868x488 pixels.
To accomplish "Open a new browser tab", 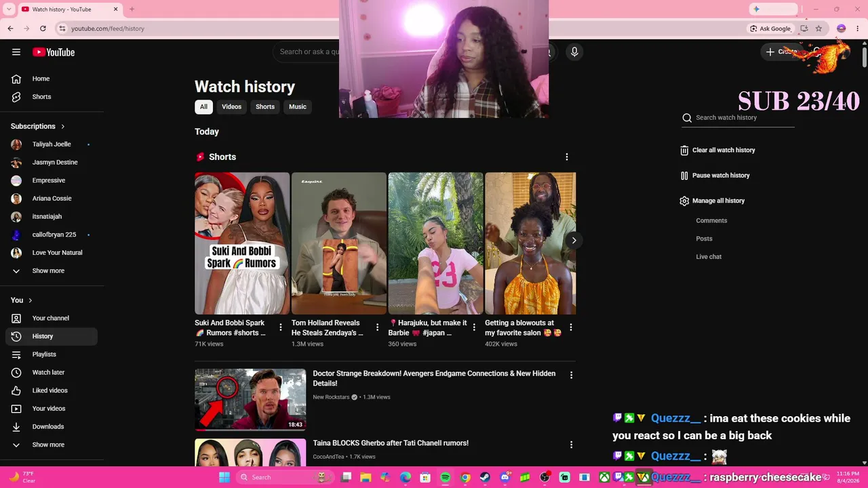I will coord(132,9).
